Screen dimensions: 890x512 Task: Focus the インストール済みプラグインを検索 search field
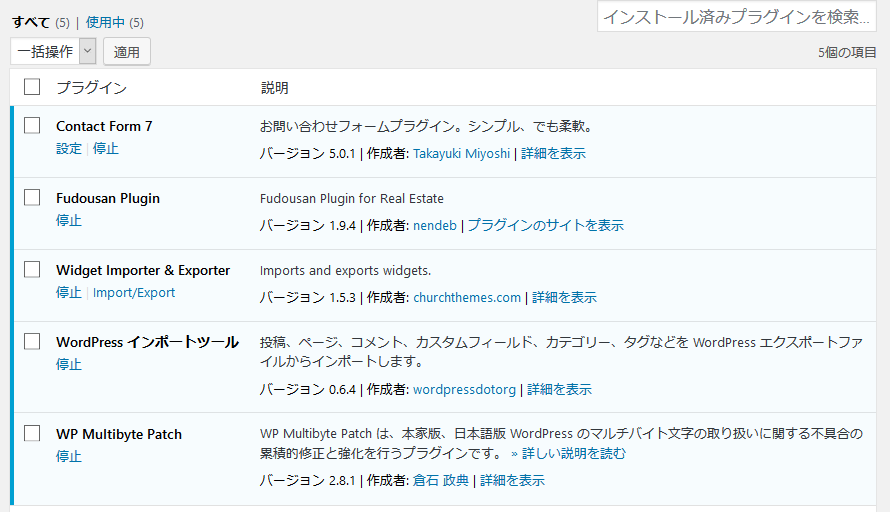(x=737, y=16)
